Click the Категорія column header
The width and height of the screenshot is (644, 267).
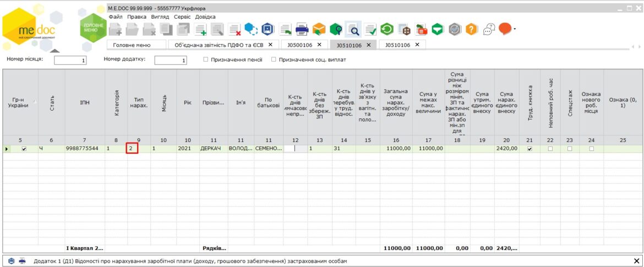pyautogui.click(x=116, y=102)
